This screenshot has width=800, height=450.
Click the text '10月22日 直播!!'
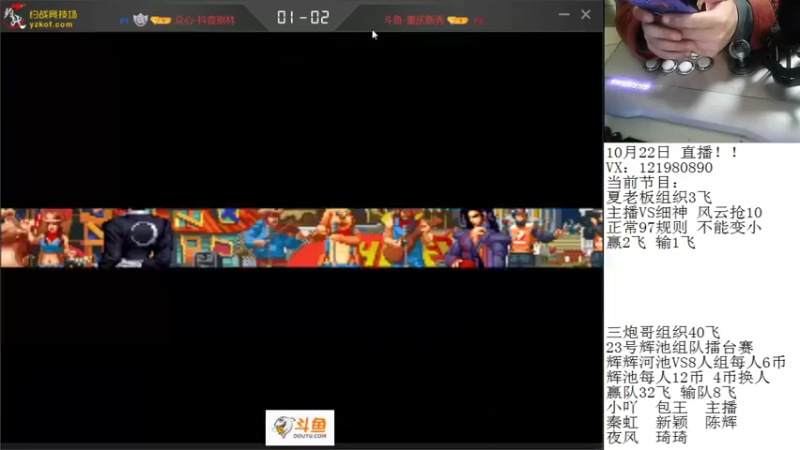click(671, 152)
